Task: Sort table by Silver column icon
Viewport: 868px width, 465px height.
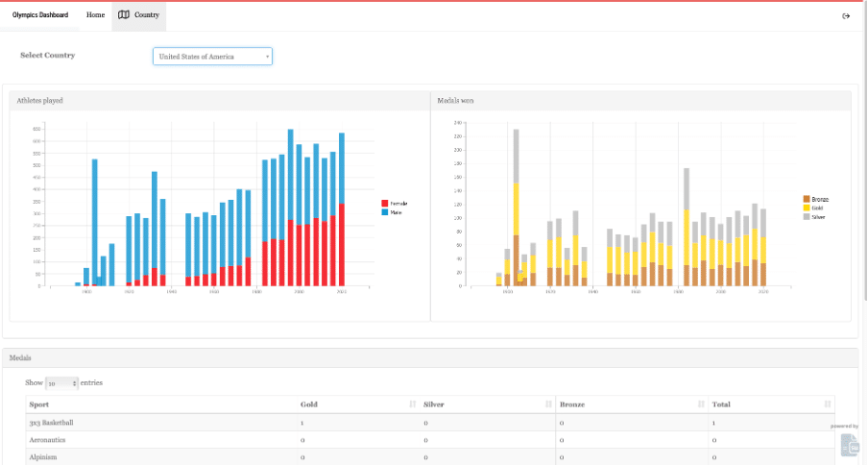Action: [x=548, y=404]
